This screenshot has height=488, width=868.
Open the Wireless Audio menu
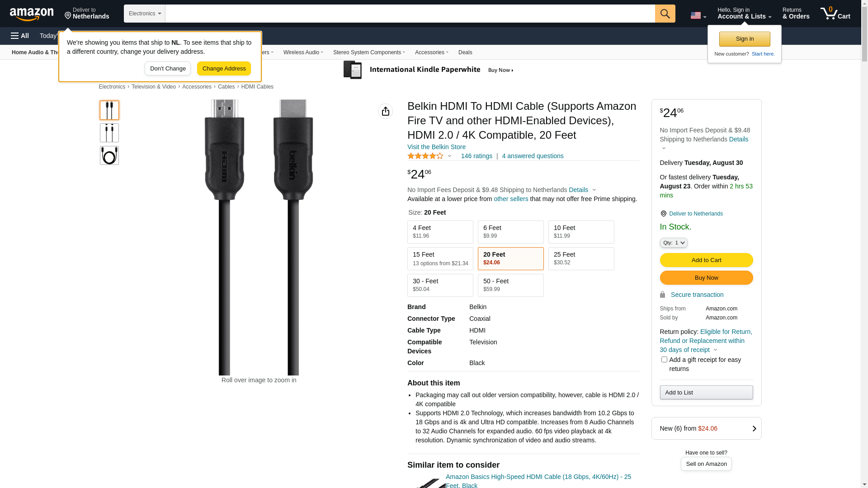(x=303, y=52)
